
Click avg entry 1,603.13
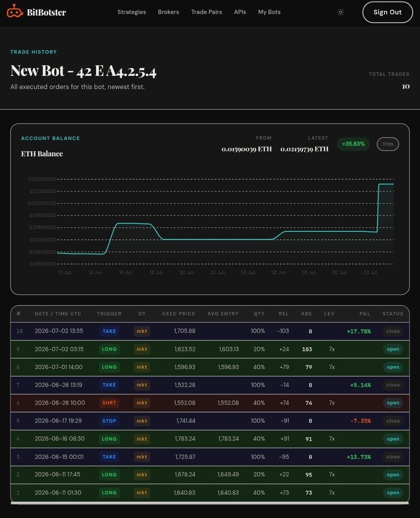229,349
